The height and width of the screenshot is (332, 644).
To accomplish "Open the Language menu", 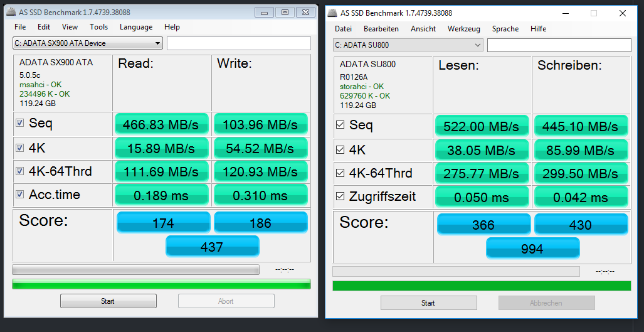I will [136, 27].
